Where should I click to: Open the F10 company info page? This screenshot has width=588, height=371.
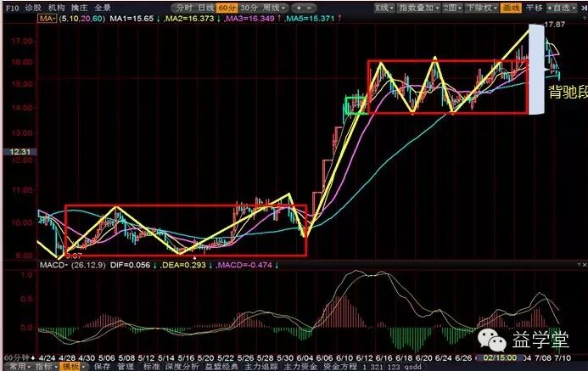pyautogui.click(x=13, y=8)
